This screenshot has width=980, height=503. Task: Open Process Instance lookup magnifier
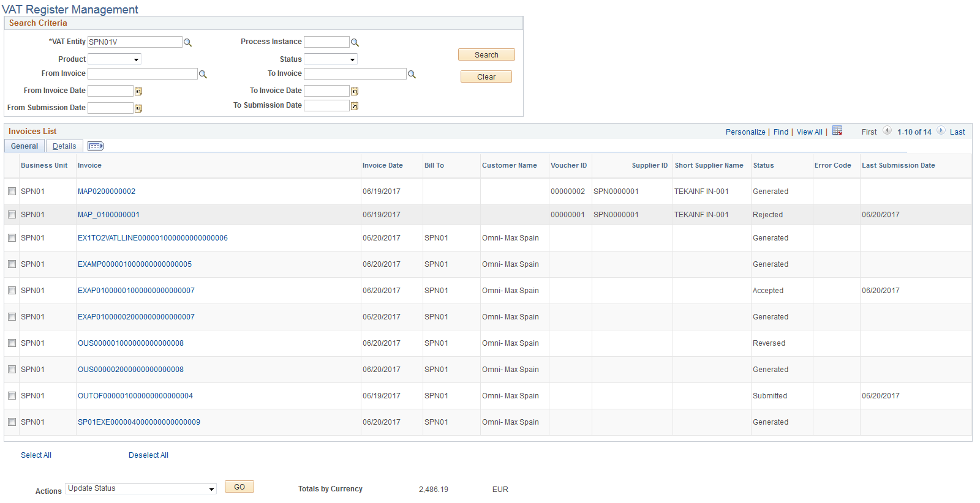355,42
